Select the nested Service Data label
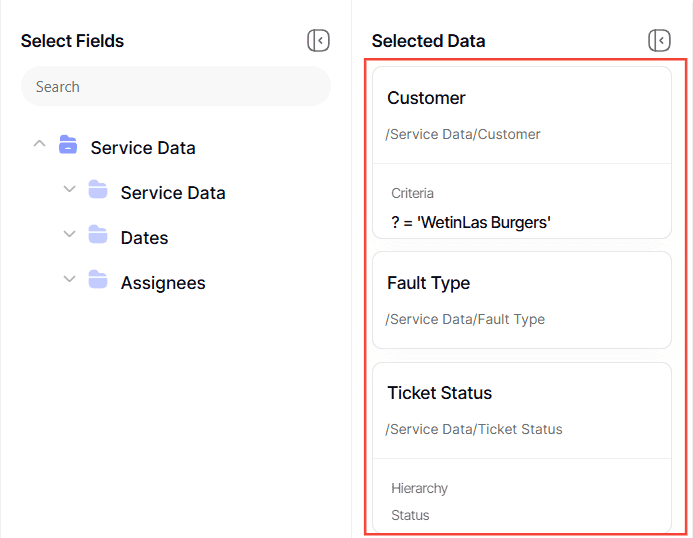693x538 pixels. pyautogui.click(x=173, y=193)
